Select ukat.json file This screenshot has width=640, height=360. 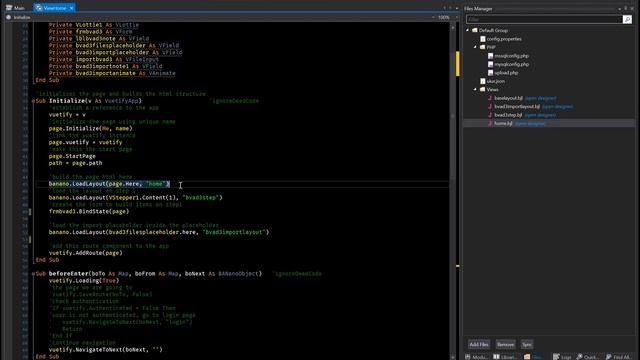coord(496,81)
